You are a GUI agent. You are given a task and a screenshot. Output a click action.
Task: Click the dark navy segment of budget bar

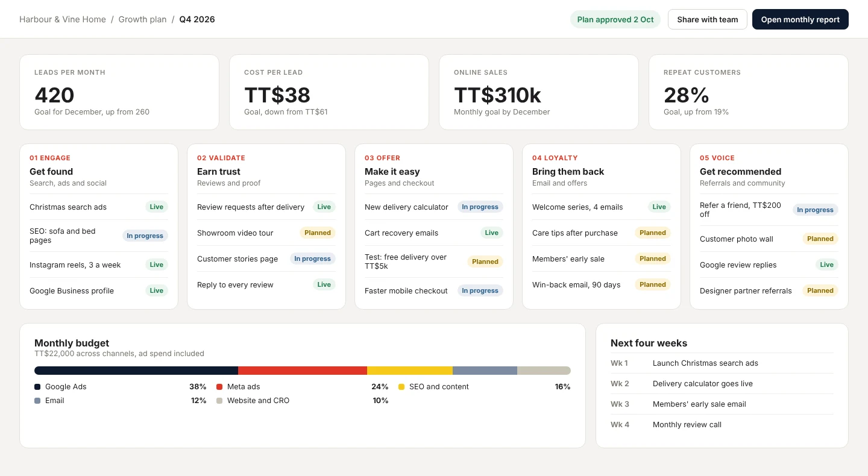136,371
